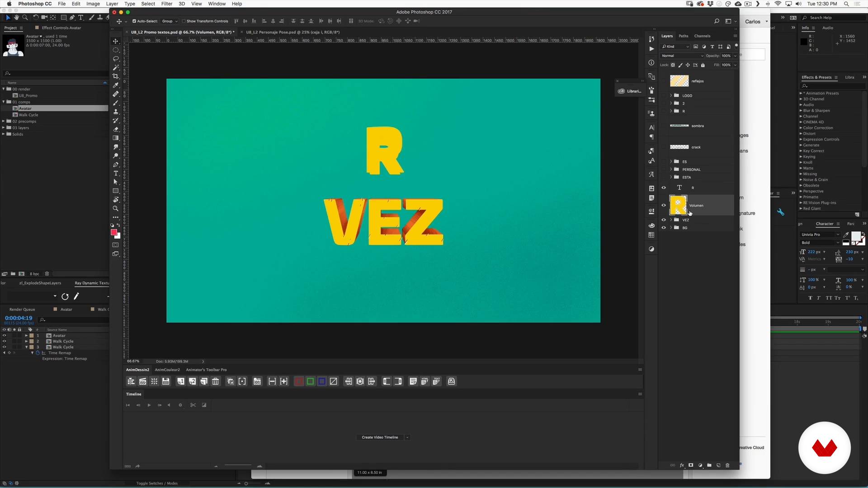Select the Elliptical Marquee tool
The width and height of the screenshot is (868, 488).
tap(116, 50)
